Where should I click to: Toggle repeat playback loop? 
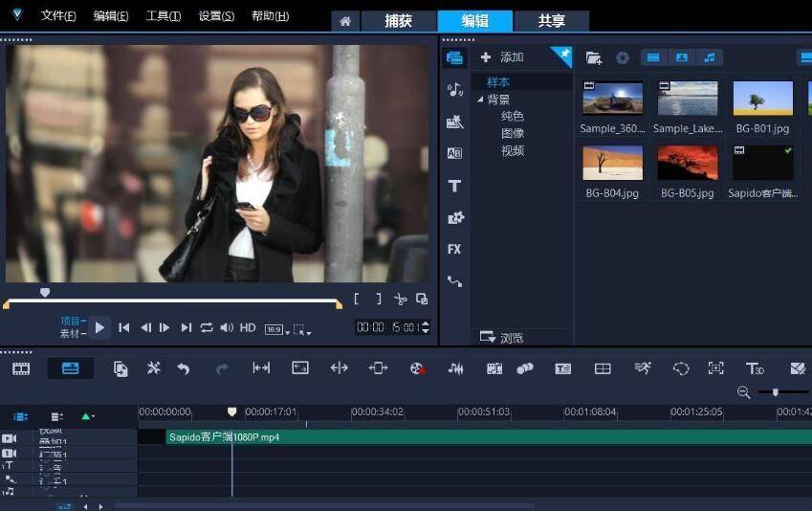[x=207, y=327]
